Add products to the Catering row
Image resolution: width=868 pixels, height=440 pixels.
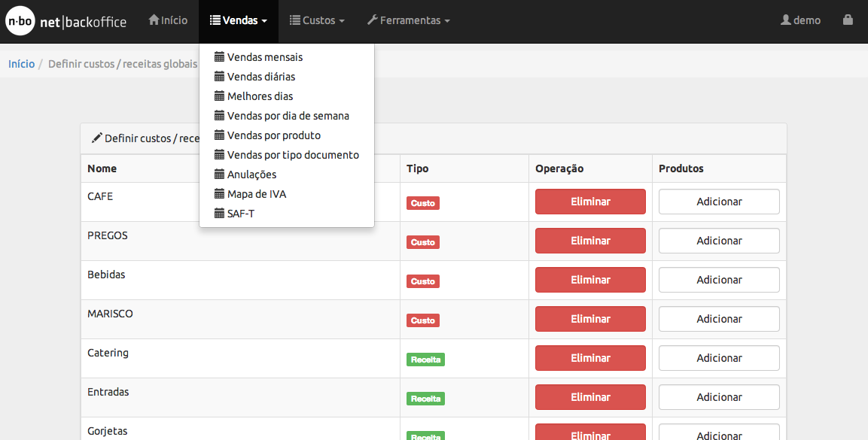[x=719, y=357]
